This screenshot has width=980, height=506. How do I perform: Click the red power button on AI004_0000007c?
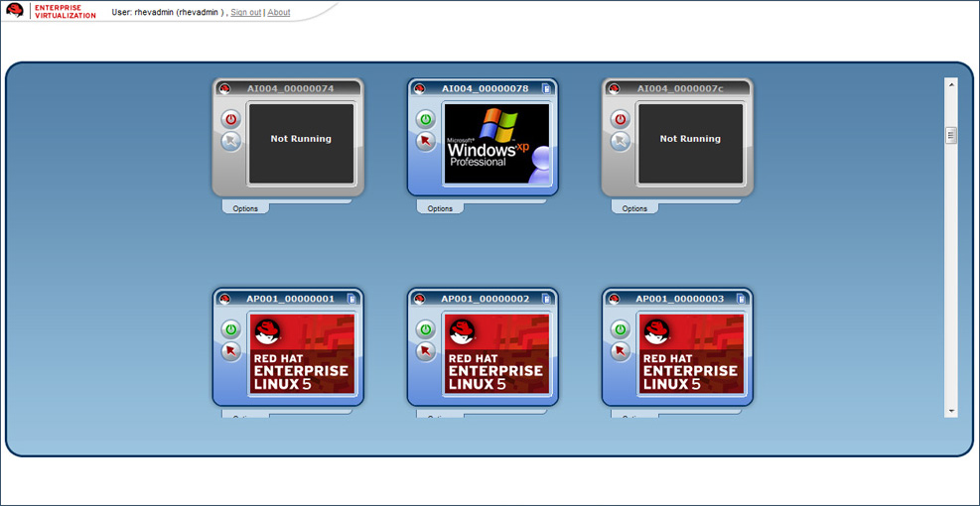point(620,119)
